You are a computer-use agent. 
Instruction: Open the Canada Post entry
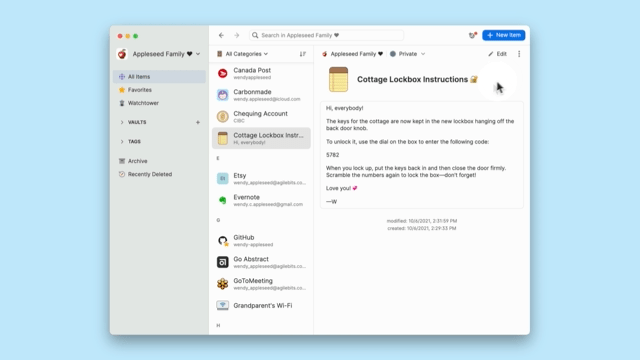(x=261, y=73)
